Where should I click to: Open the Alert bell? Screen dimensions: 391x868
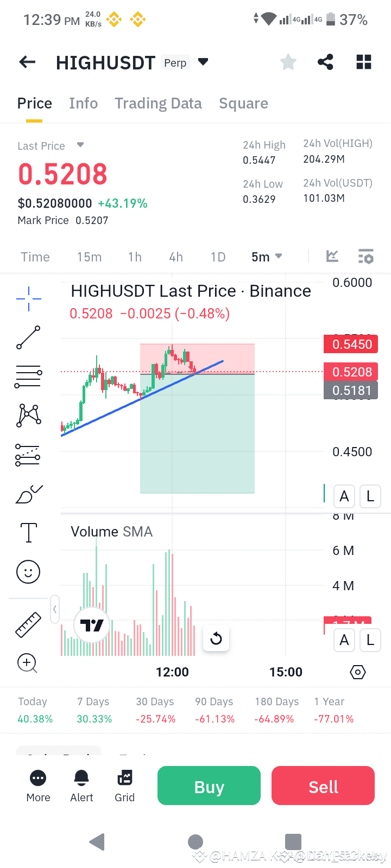81,786
